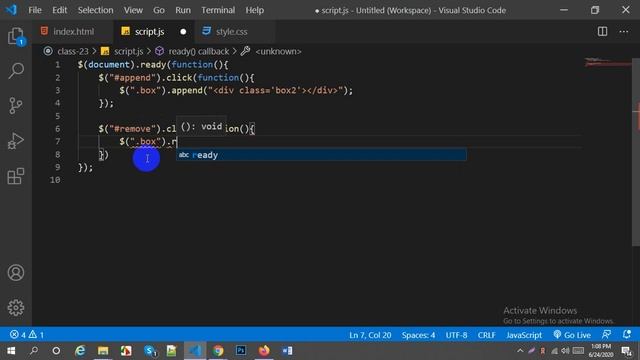Open the Manage gear settings icon

pyautogui.click(x=16, y=307)
